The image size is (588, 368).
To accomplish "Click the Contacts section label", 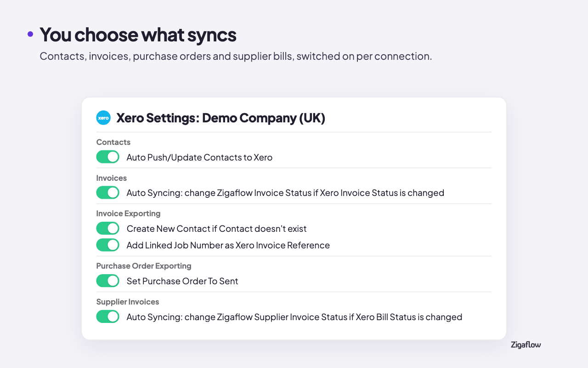I will [113, 142].
